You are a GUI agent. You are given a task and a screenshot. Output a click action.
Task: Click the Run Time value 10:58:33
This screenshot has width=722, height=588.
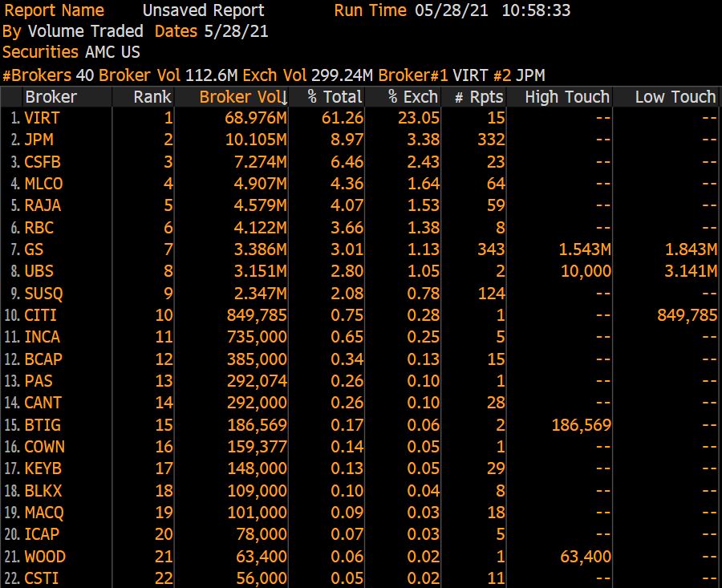[536, 10]
